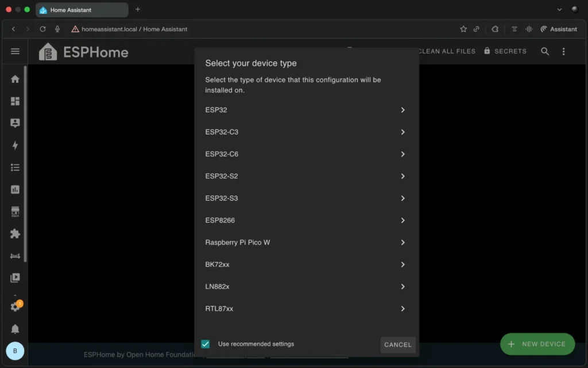This screenshot has width=588, height=368.
Task: Open the browser tab list dropdown chevron
Action: pos(559,10)
